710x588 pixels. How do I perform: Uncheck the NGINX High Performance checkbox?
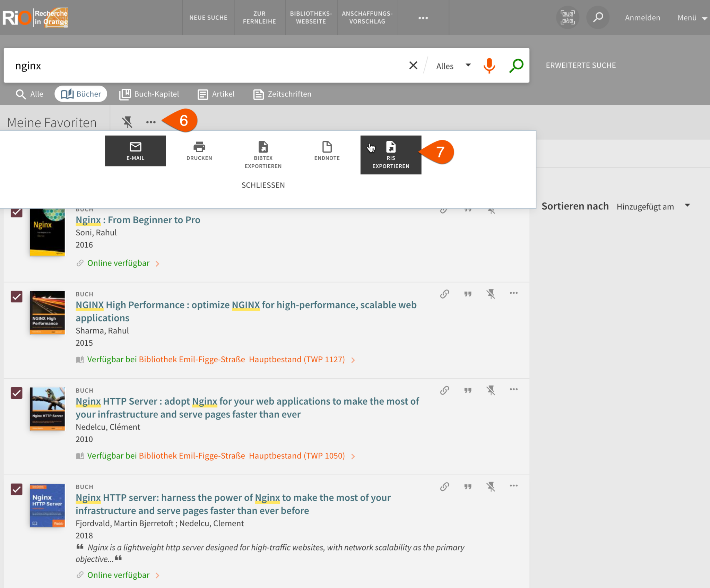[17, 297]
